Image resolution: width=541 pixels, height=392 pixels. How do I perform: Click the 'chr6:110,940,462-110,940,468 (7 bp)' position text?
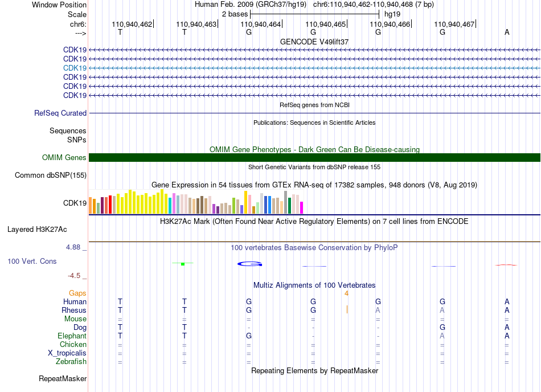pos(374,5)
